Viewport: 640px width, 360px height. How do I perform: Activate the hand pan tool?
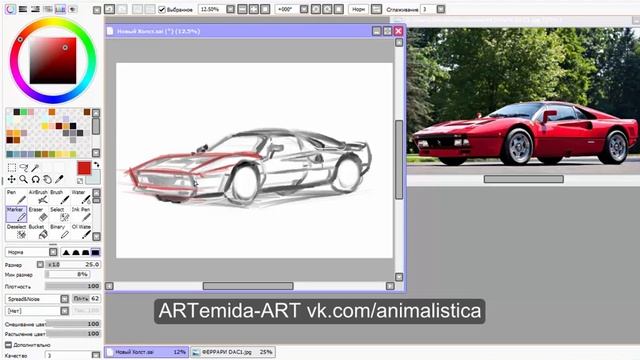pos(47,179)
